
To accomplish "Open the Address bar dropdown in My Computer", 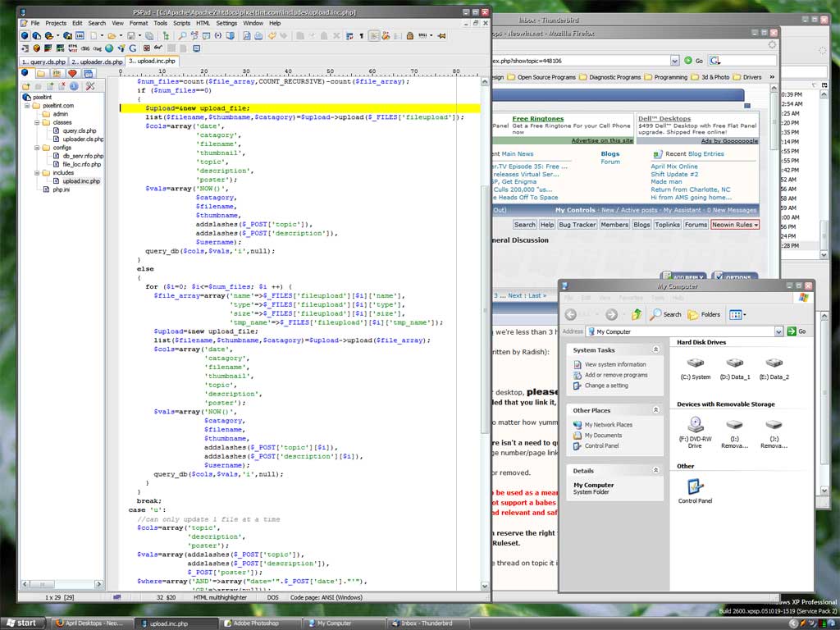I will pyautogui.click(x=778, y=331).
